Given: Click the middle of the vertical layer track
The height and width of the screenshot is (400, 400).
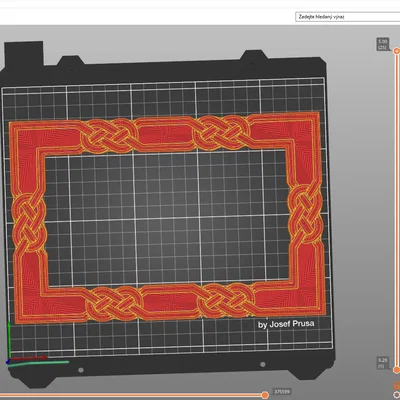Looking at the screenshot, I should tap(396, 210).
